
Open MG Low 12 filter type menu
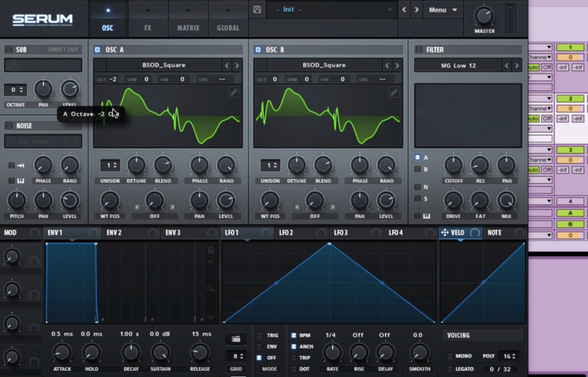tap(458, 66)
